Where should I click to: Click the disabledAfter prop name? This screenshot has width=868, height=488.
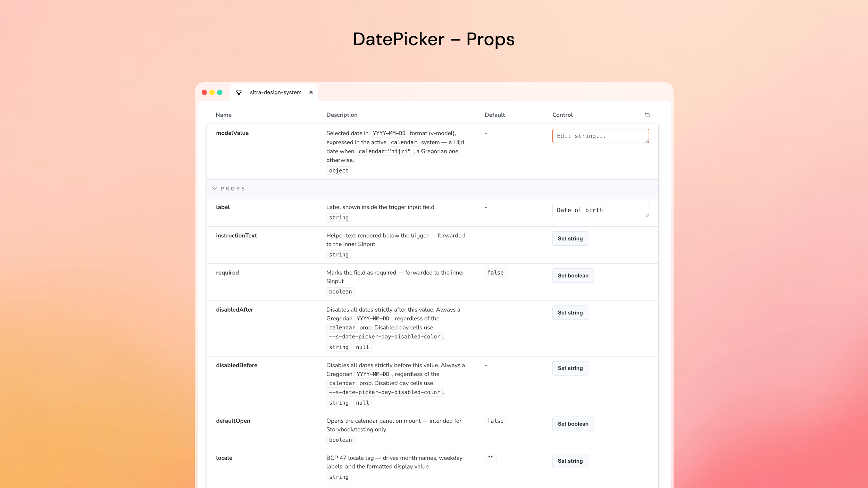click(234, 310)
